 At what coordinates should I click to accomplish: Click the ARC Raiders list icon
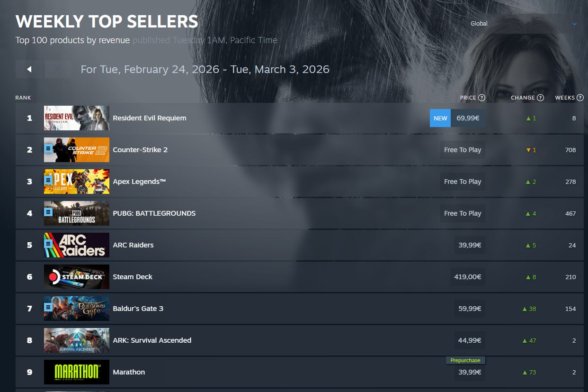(x=48, y=244)
